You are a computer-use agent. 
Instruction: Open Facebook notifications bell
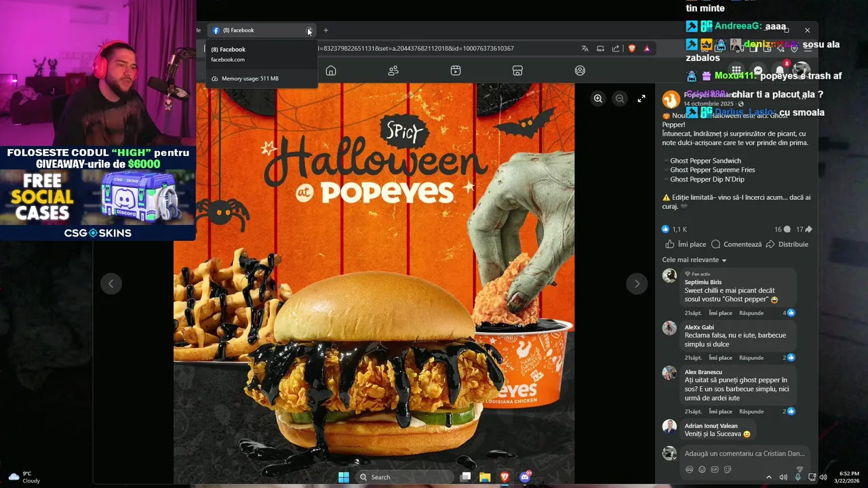780,70
